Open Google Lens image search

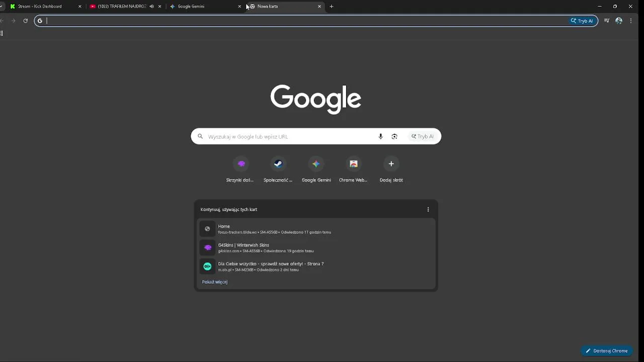click(x=394, y=136)
